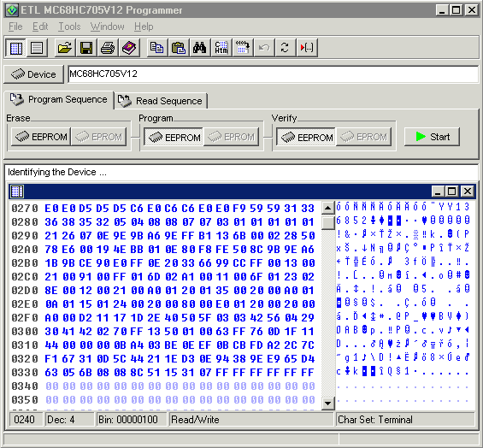Viewport: 483px width, 448px height.
Task: Open the Tools menu
Action: tap(69, 27)
